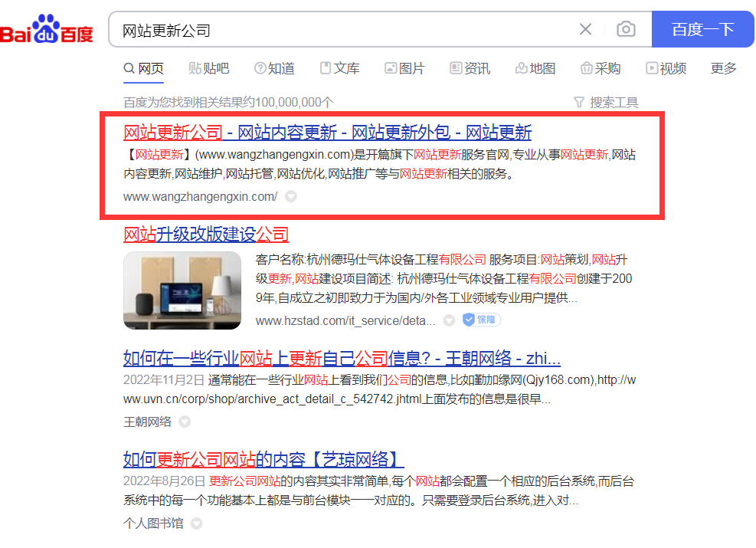Image resolution: width=756 pixels, height=548 pixels.
Task: Click the laptop desk thumbnail image
Action: coord(182,290)
